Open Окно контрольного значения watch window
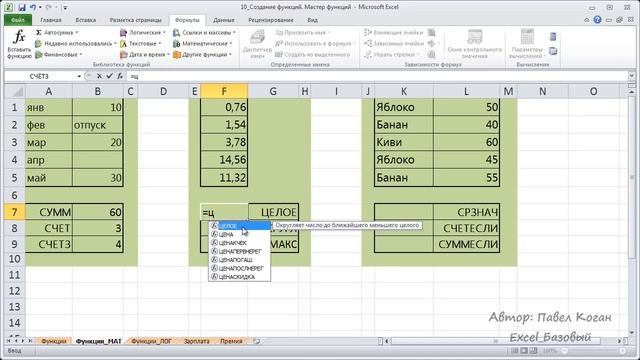The width and height of the screenshot is (640, 360). click(474, 44)
